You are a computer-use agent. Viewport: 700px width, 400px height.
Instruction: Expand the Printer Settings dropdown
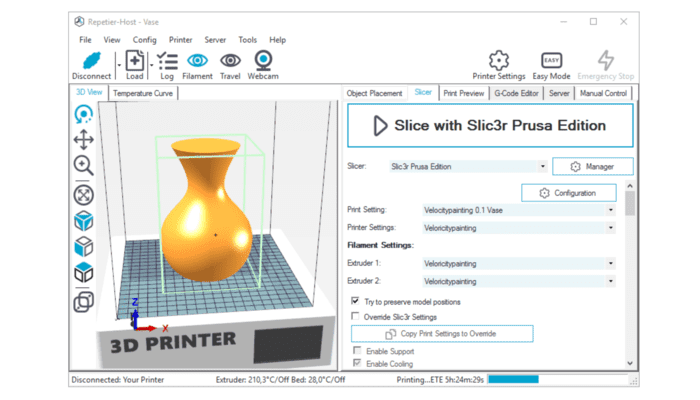click(x=611, y=228)
